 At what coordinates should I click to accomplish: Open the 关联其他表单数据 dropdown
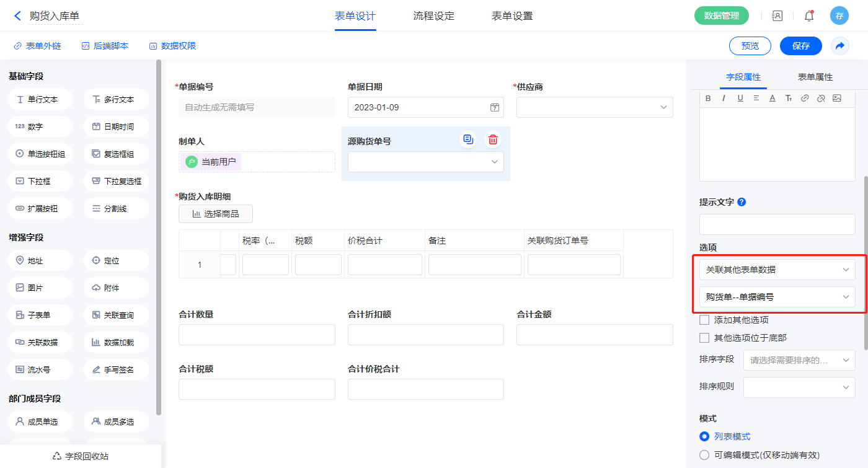[777, 270]
